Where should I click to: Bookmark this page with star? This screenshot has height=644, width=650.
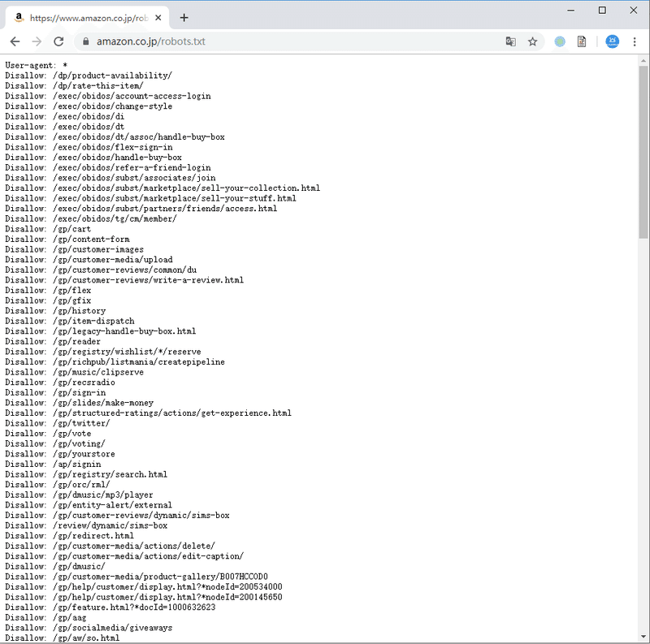click(x=533, y=41)
